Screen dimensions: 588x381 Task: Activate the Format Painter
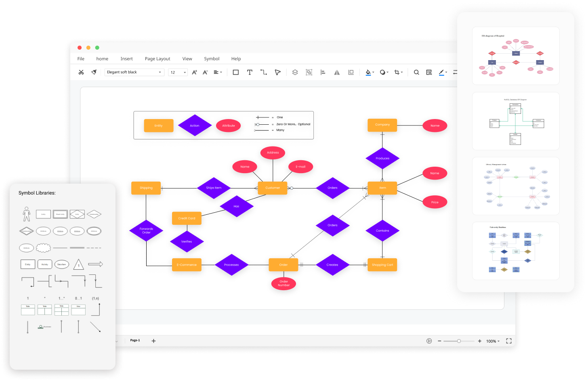[93, 72]
